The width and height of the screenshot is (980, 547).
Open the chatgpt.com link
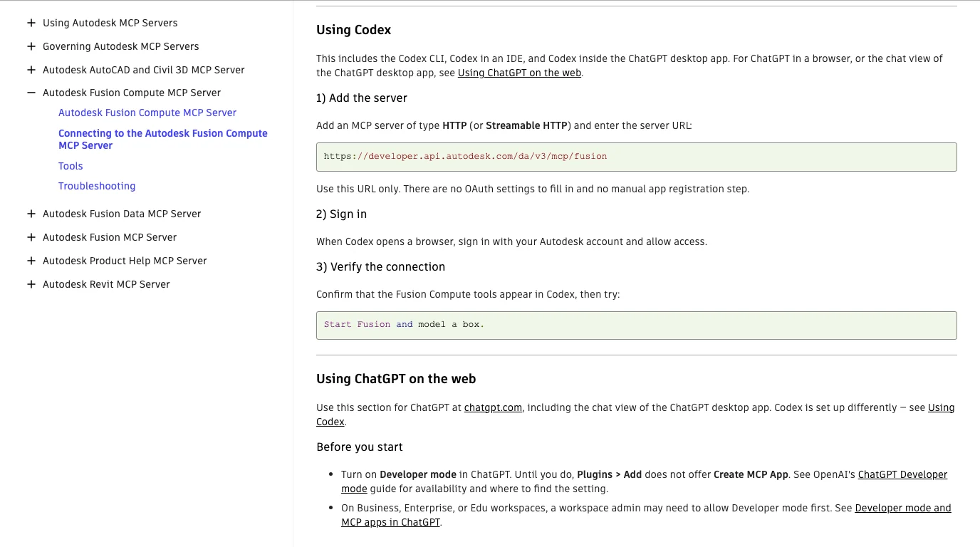[x=493, y=407]
